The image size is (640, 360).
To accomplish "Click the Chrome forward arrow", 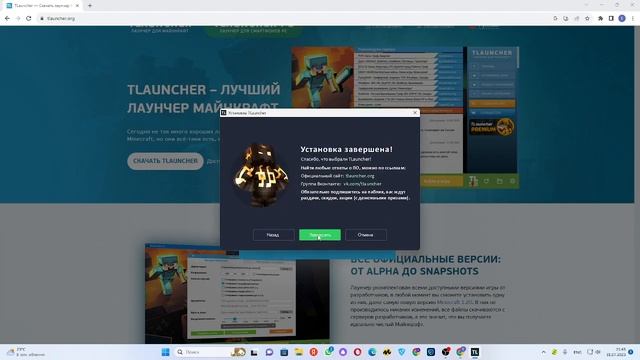I will tap(18, 18).
